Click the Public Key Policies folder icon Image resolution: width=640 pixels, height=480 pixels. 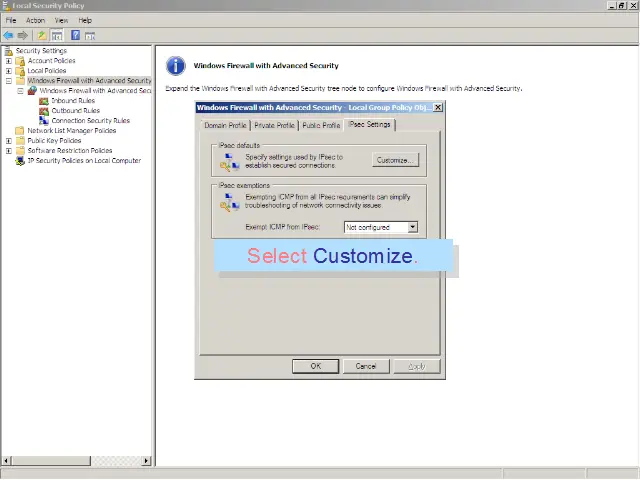point(20,141)
